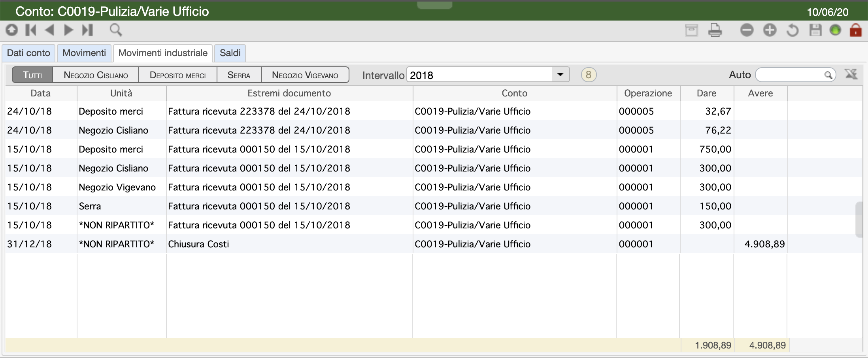Click the minus remove record icon
Image resolution: width=868 pixels, height=358 pixels.
click(747, 30)
